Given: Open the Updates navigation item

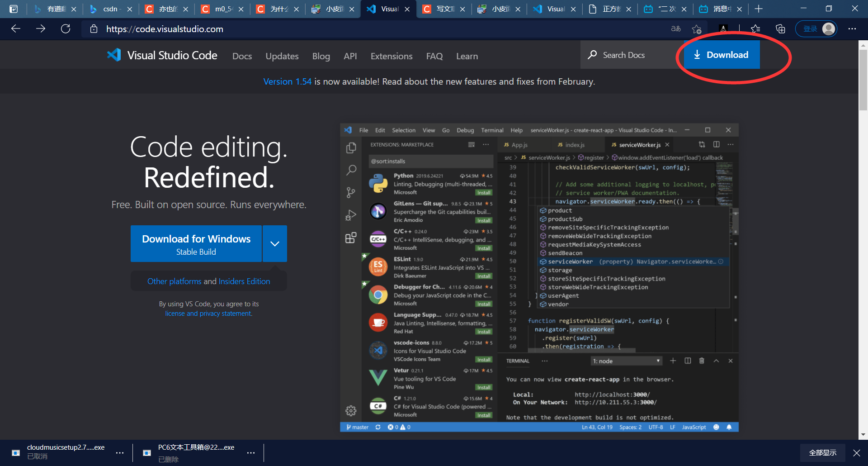Looking at the screenshot, I should (x=282, y=56).
